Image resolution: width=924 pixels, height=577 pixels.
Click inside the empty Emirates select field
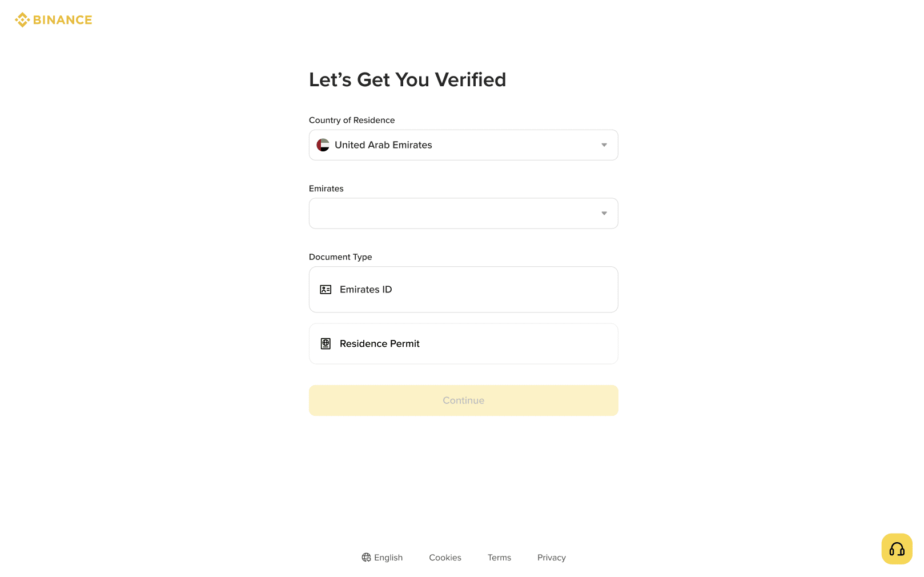click(x=451, y=214)
